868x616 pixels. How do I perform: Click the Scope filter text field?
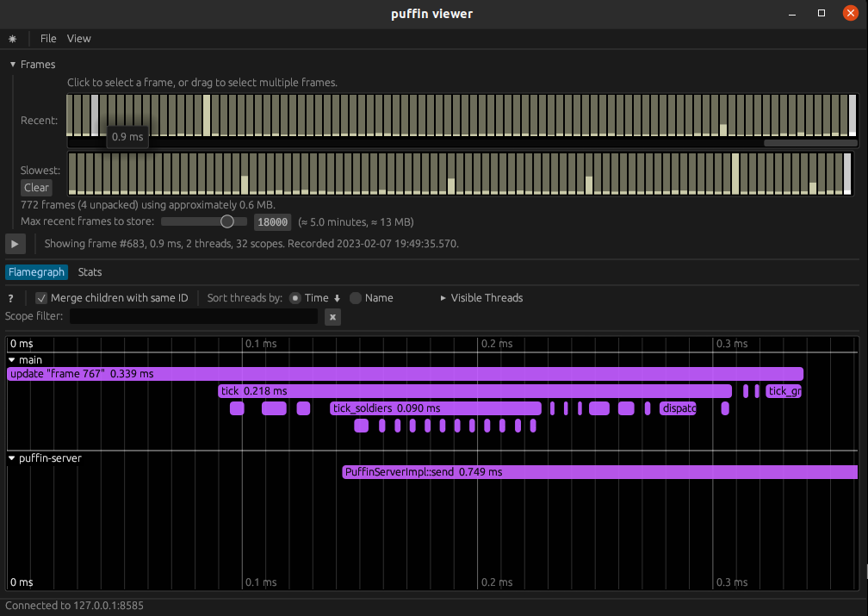click(x=194, y=316)
